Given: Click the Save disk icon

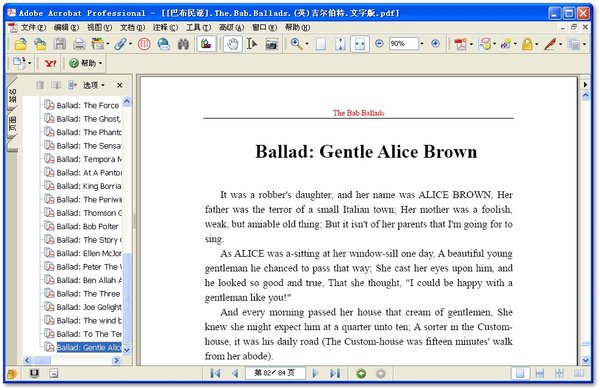Looking at the screenshot, I should (60, 44).
